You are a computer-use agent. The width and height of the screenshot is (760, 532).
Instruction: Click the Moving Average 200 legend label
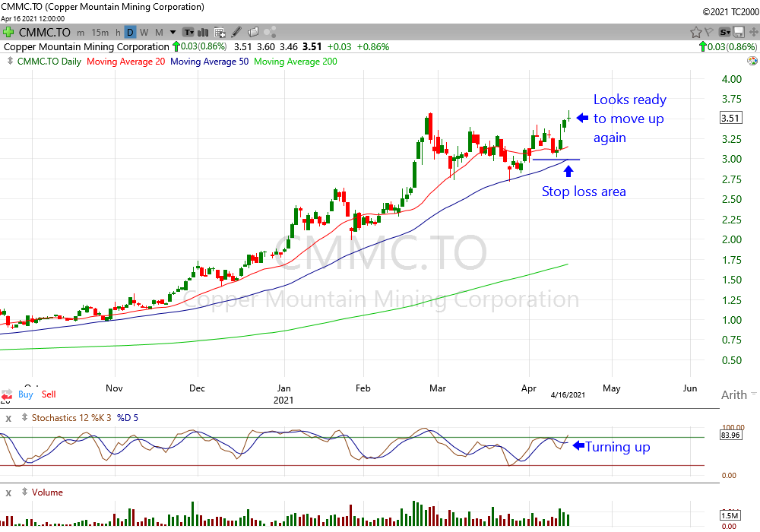click(296, 62)
